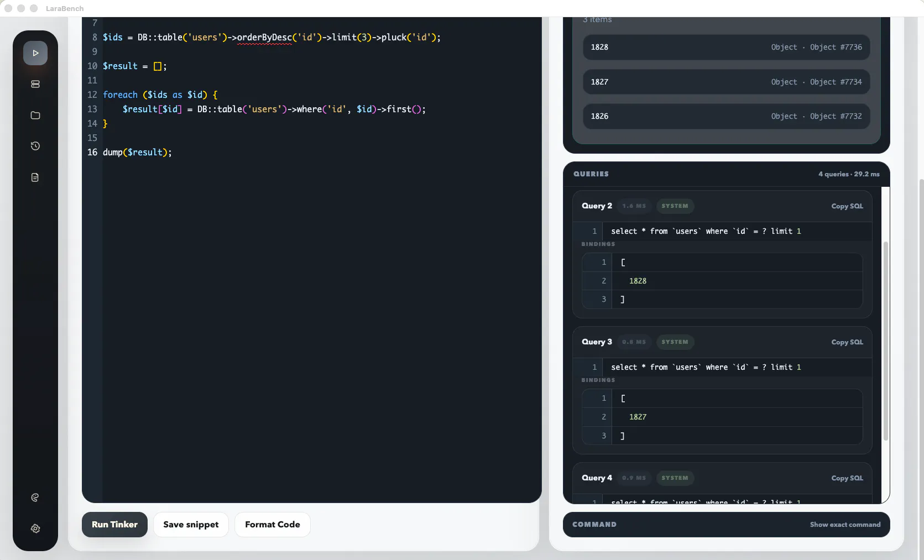The width and height of the screenshot is (924, 560).
Task: Click the SYSTEM badge on Query 4
Action: (x=675, y=478)
